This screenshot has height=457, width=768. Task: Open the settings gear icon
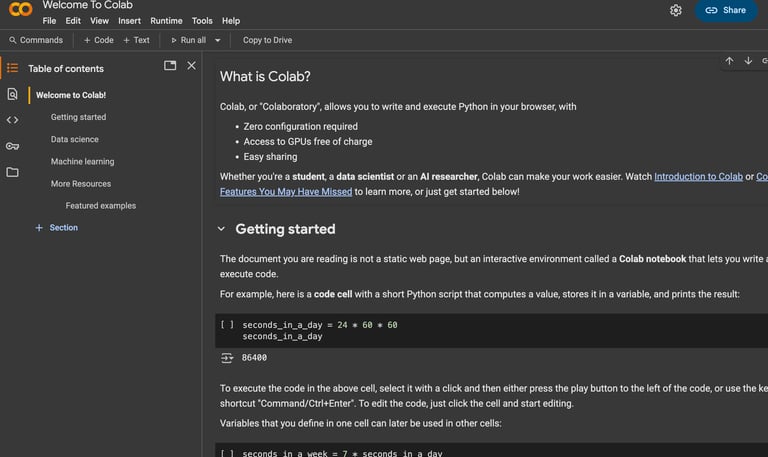tap(675, 10)
